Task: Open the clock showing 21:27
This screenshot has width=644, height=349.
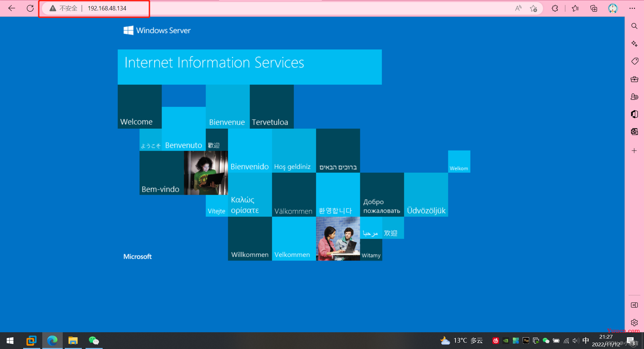Action: click(x=606, y=341)
